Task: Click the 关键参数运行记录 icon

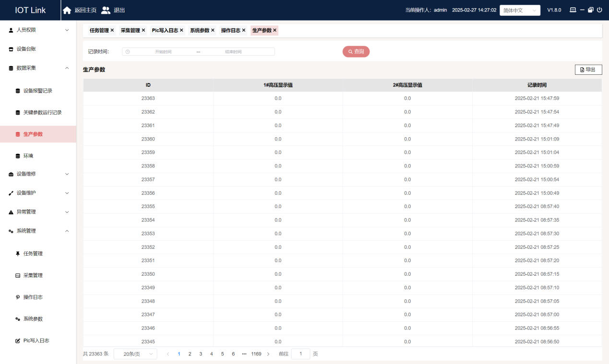Action: (x=18, y=112)
